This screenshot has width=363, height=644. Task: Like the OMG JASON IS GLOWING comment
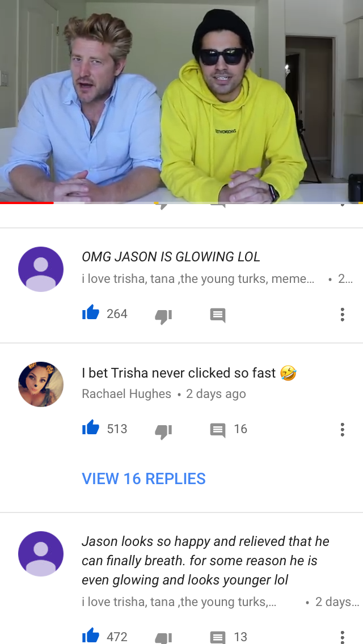pos(90,313)
